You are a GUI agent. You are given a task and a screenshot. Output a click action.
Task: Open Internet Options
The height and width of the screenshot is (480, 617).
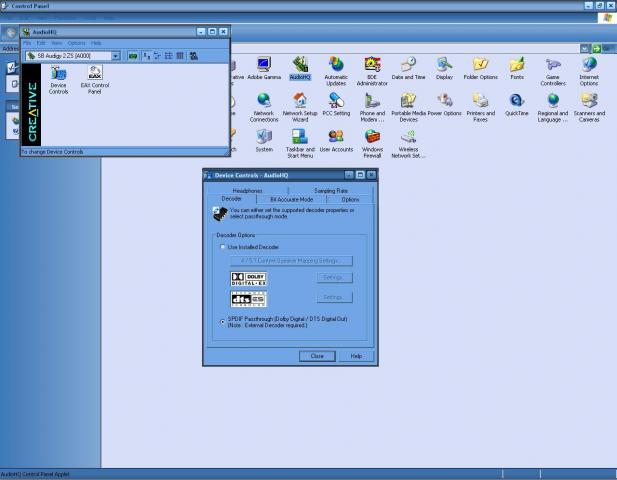click(x=589, y=72)
